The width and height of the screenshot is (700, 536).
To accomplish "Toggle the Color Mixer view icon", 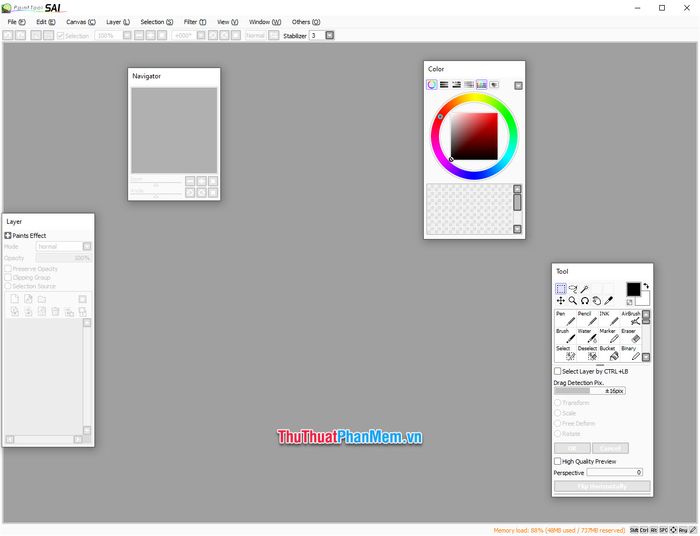I will [x=469, y=84].
